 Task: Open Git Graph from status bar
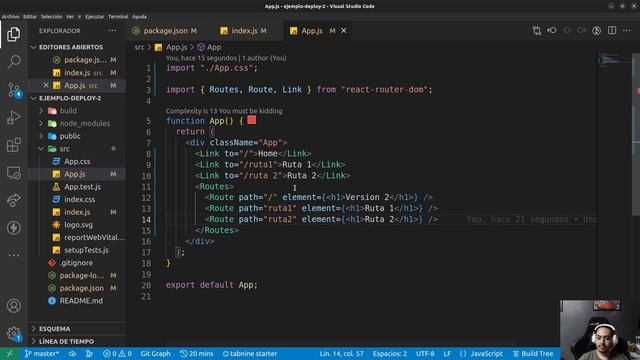click(155, 354)
